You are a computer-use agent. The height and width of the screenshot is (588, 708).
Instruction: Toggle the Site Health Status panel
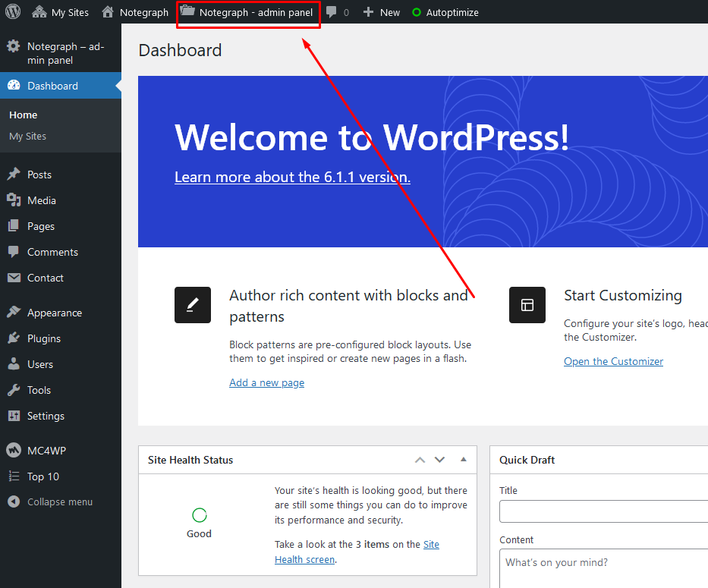click(463, 460)
